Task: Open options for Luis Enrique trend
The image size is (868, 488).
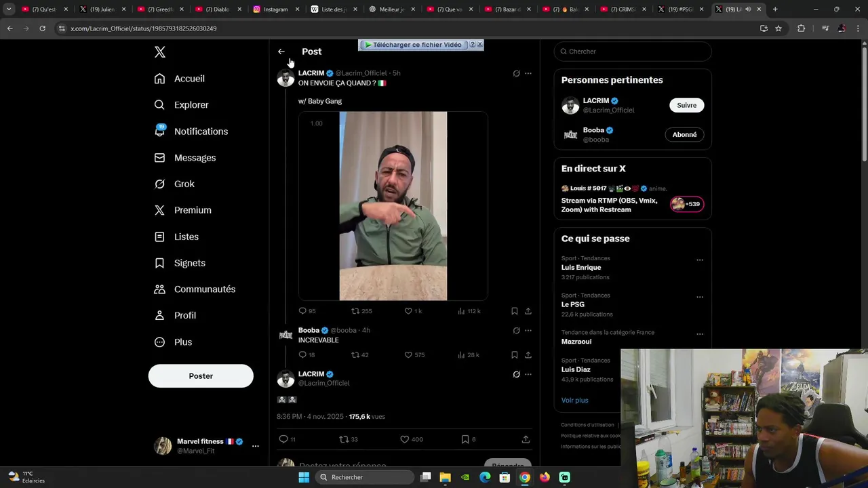Action: point(700,260)
